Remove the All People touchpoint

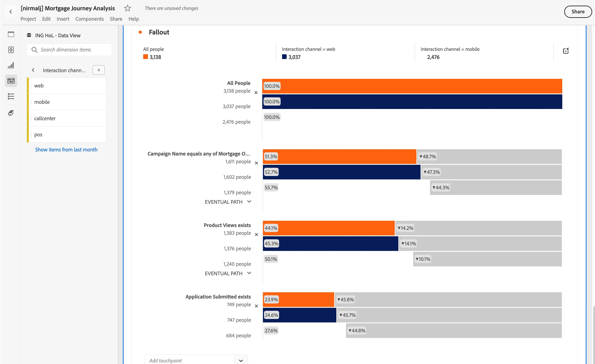(256, 93)
